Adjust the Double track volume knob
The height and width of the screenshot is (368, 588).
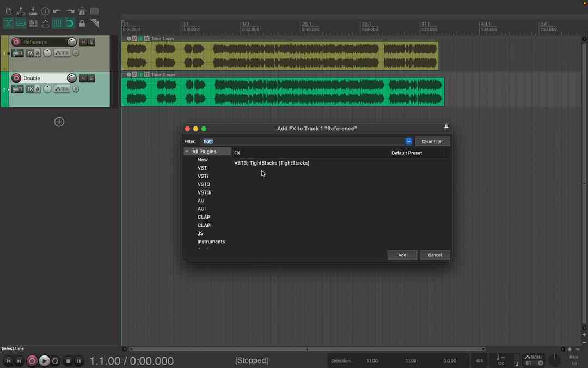[72, 78]
